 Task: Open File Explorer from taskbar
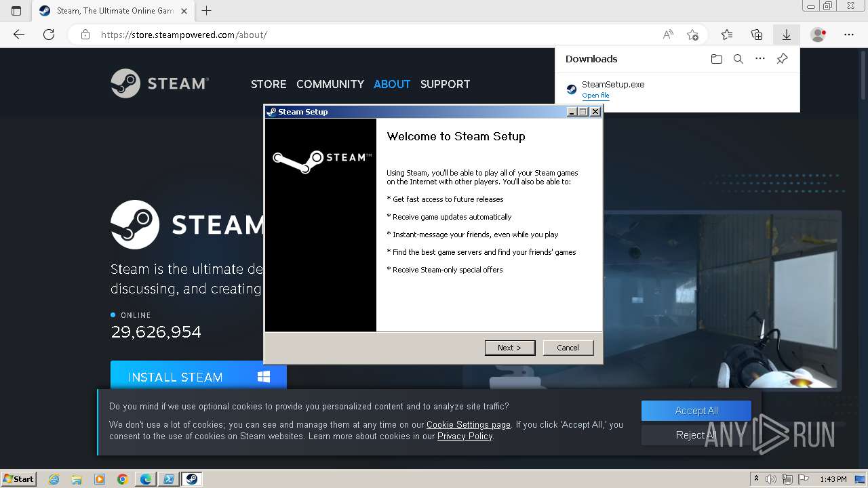[77, 479]
